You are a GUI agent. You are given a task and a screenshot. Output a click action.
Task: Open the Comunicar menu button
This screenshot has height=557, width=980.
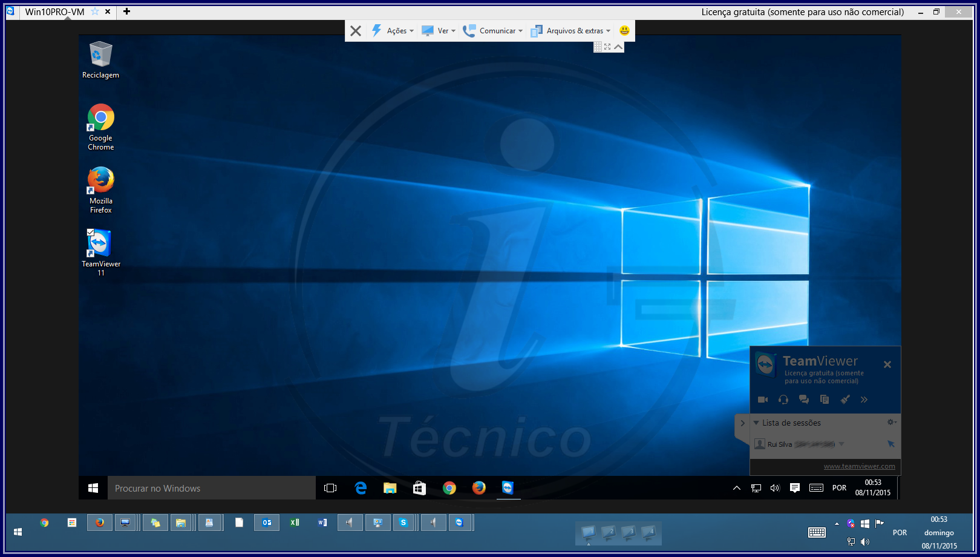(x=492, y=31)
